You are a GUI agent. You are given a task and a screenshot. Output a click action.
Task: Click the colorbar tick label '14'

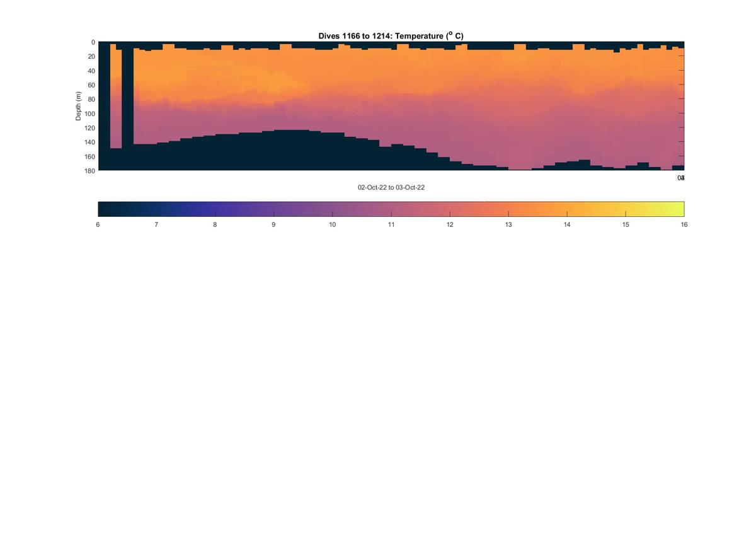pos(567,224)
